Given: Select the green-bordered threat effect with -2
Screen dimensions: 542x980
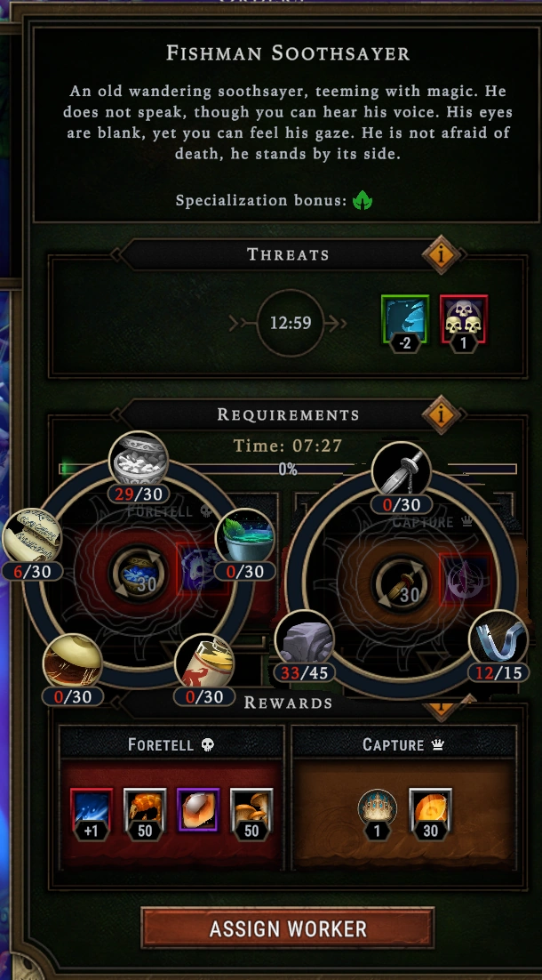Looking at the screenshot, I should click(x=404, y=320).
